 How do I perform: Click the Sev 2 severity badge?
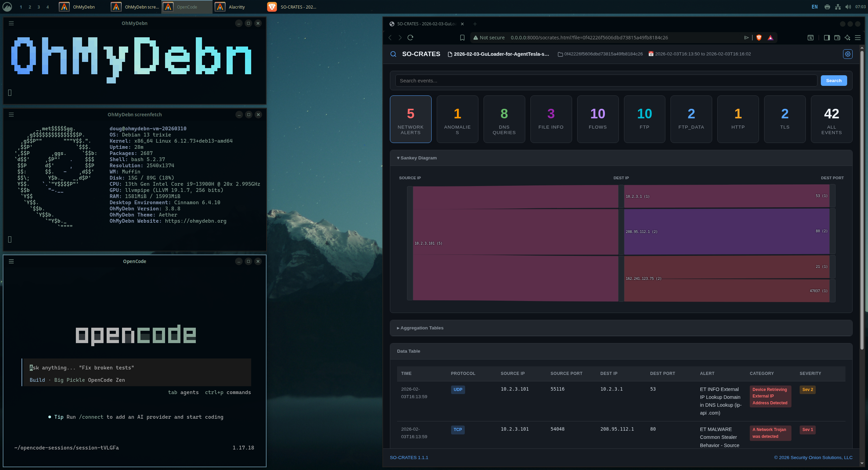click(x=808, y=390)
